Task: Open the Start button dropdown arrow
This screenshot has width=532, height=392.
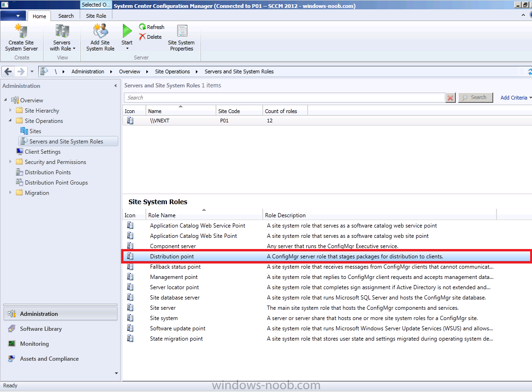Action: [x=128, y=49]
